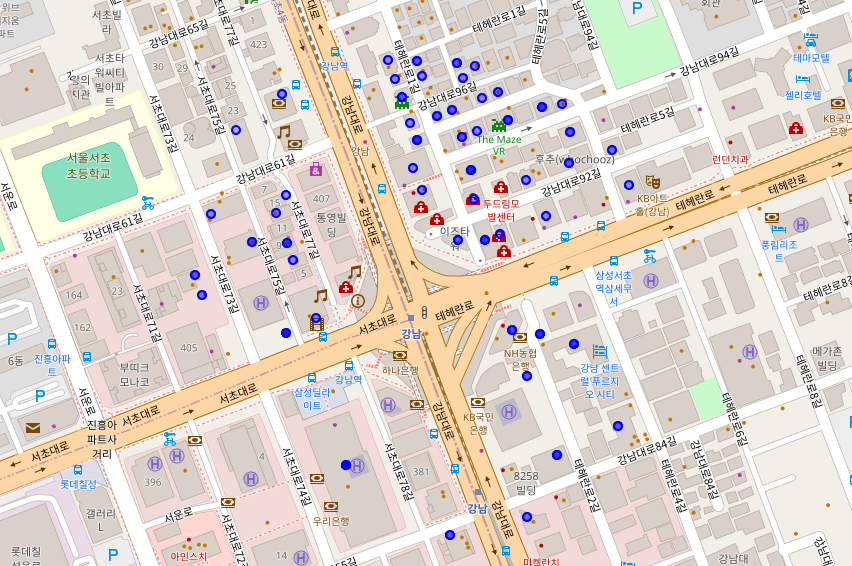Select the bank icon above KB국민은행
Viewport: 852px width, 566px height.
pyautogui.click(x=478, y=401)
